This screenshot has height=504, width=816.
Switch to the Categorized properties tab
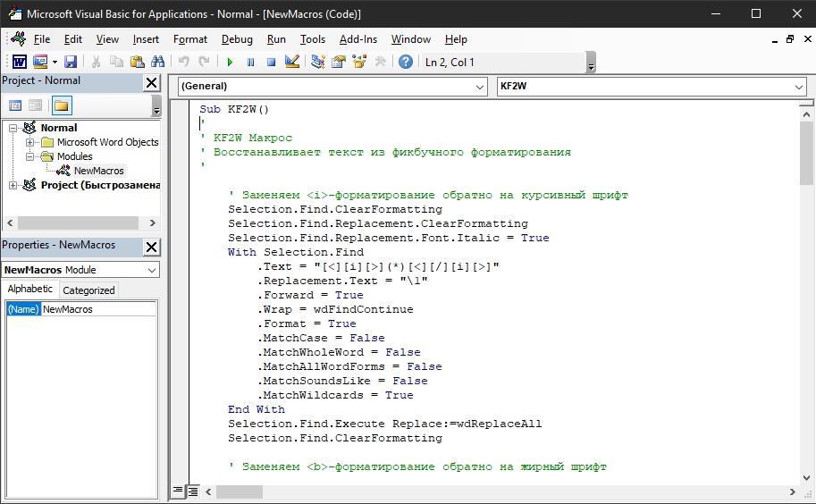[88, 290]
